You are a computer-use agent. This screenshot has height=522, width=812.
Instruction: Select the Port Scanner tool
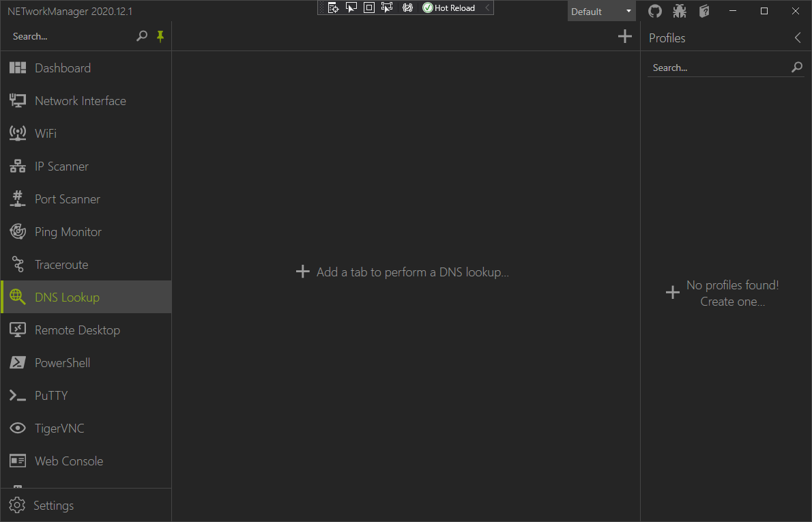[86, 199]
